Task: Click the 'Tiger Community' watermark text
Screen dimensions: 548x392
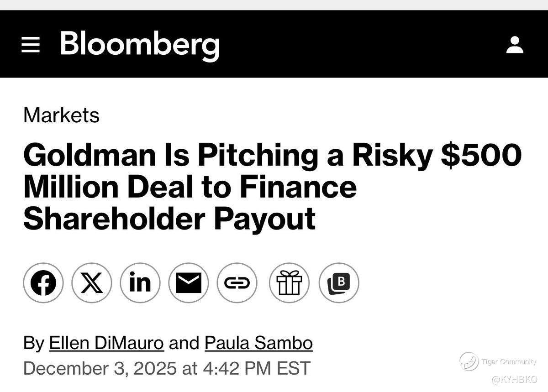Action: (x=509, y=362)
